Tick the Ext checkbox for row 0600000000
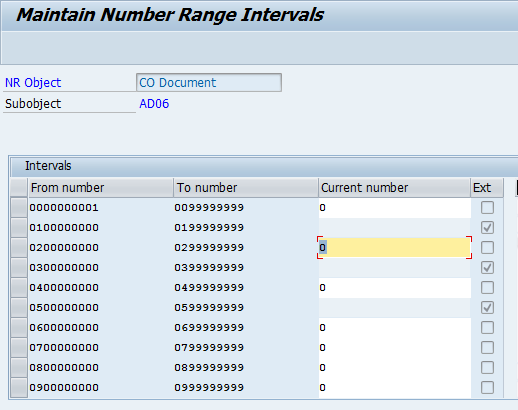 coord(487,328)
